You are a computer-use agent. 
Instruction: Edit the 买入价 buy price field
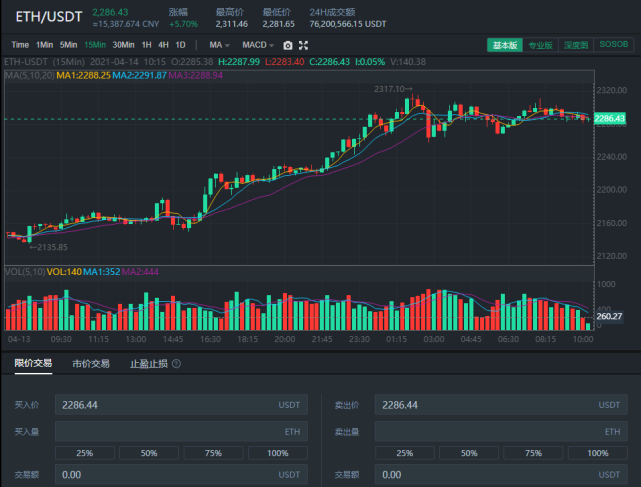pyautogui.click(x=181, y=405)
